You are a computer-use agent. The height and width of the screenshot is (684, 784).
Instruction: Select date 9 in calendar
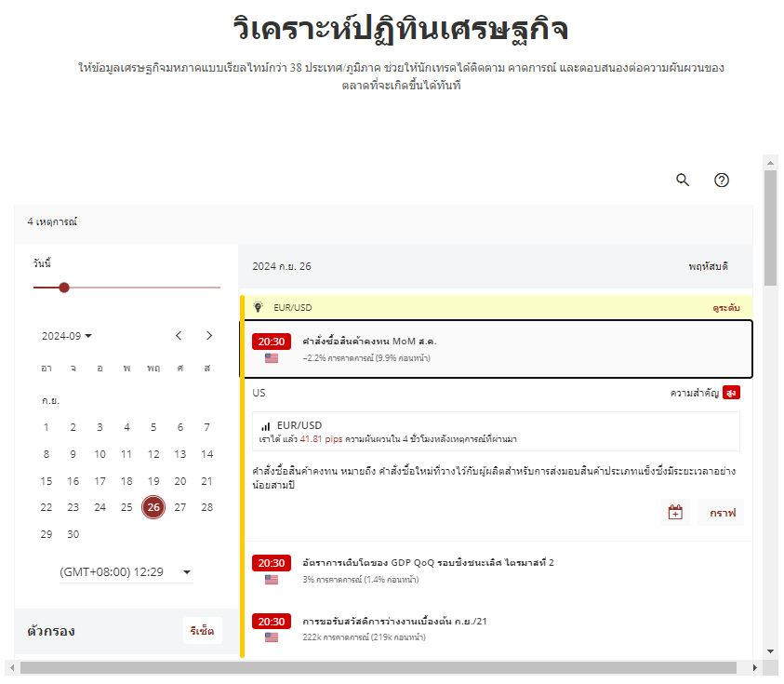[x=73, y=454]
